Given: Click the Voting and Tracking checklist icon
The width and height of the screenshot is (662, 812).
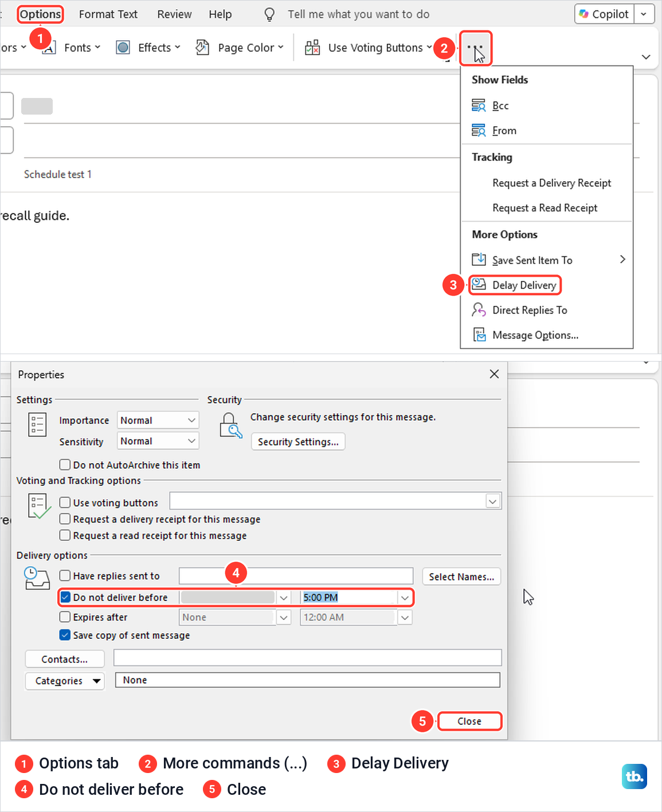Looking at the screenshot, I should click(40, 505).
